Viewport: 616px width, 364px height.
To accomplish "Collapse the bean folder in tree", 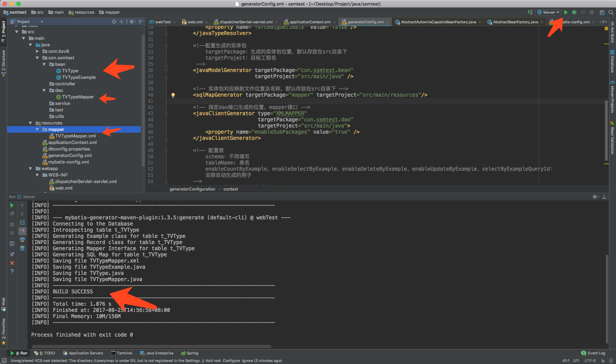I will pos(44,64).
